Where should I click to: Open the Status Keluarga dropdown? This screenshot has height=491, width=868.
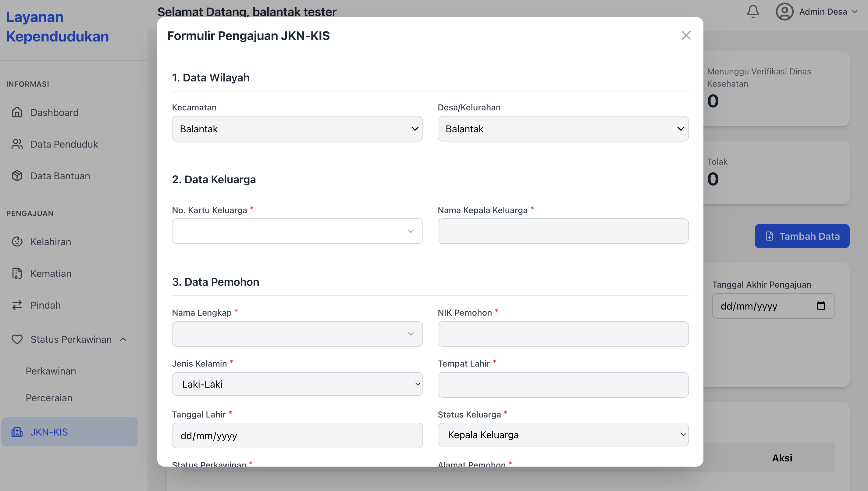tap(563, 435)
